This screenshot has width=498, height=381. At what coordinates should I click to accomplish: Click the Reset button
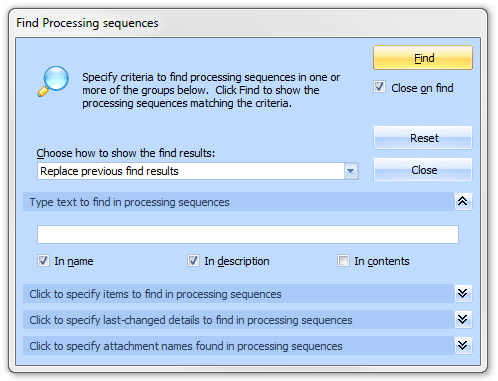point(423,138)
